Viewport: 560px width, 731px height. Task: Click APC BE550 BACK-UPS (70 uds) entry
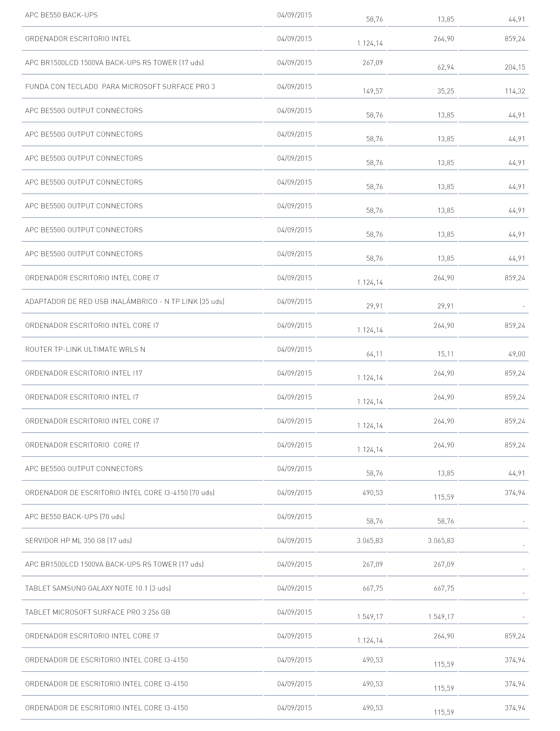(75, 516)
